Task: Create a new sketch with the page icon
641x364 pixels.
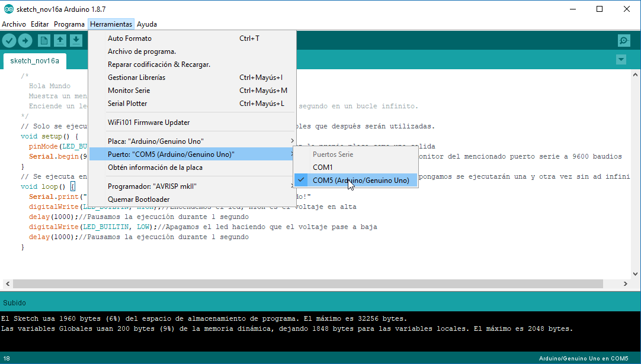Action: pos(44,40)
